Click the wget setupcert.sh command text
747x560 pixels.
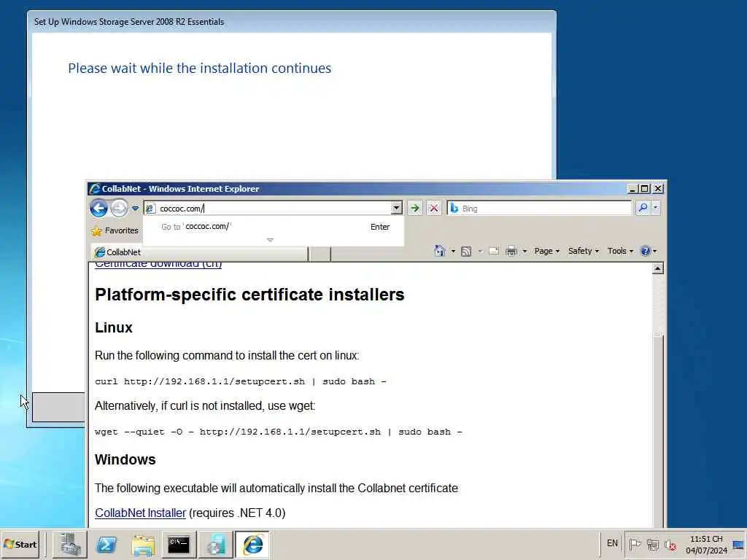[x=279, y=432]
